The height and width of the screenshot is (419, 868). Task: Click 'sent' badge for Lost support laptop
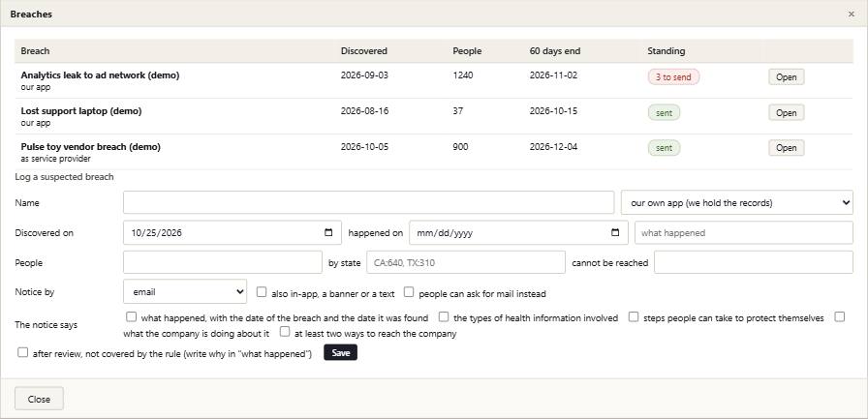(x=665, y=113)
